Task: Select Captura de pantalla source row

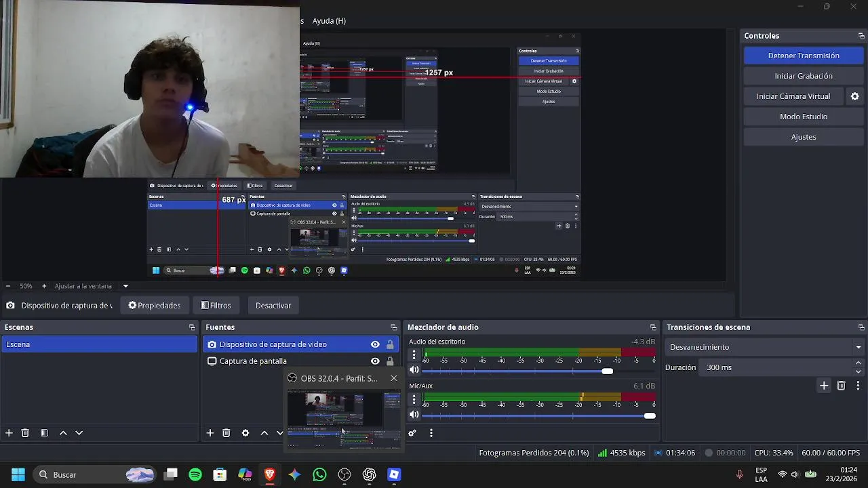Action: click(300, 361)
